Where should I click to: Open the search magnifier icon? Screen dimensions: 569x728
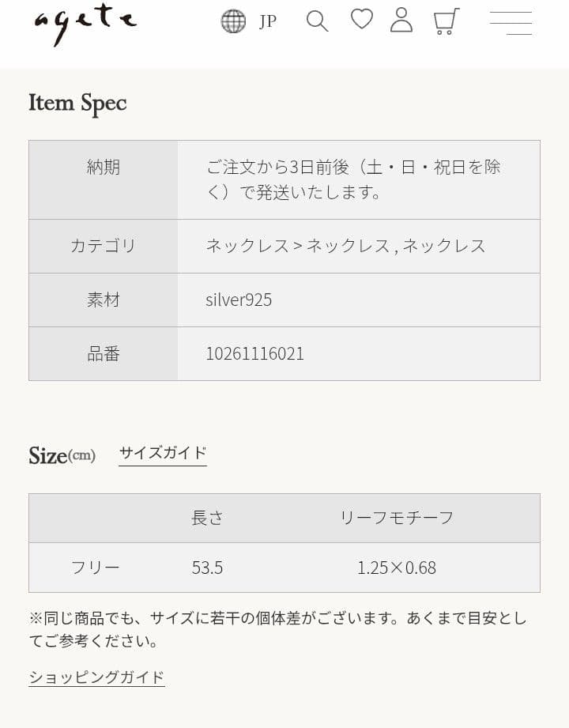pyautogui.click(x=318, y=21)
